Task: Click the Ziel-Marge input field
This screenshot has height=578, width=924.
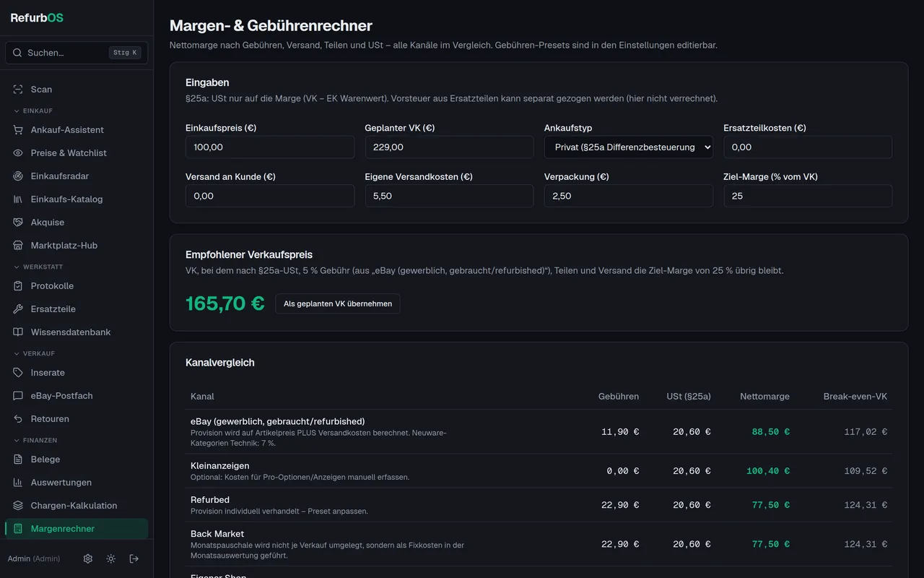Action: [x=808, y=196]
